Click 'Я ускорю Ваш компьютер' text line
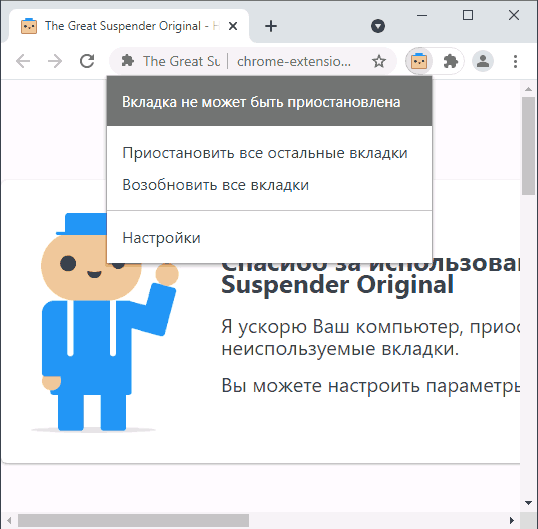Viewport: 538px width, 529px height. 371,326
